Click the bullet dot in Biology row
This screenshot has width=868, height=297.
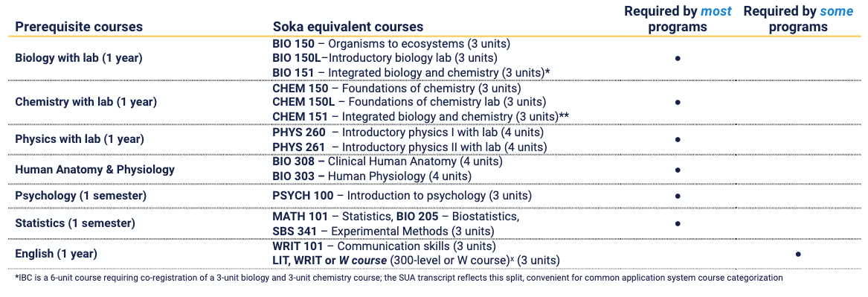(678, 57)
